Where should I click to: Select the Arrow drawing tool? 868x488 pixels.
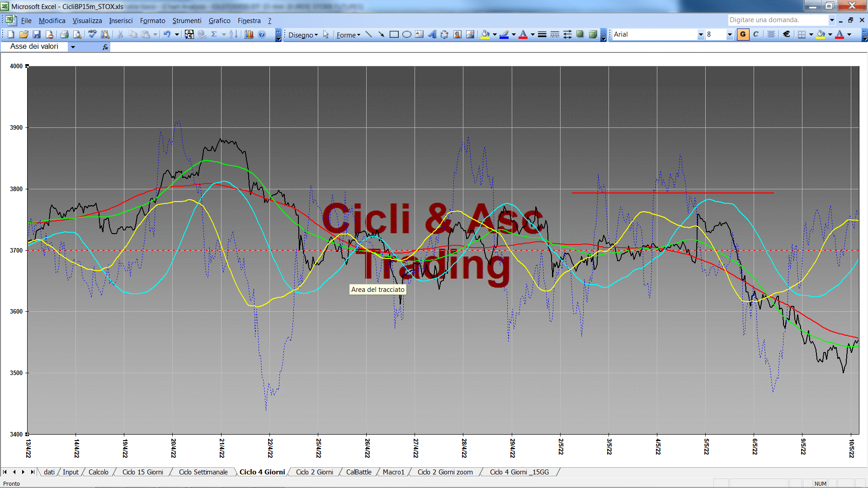pyautogui.click(x=381, y=34)
